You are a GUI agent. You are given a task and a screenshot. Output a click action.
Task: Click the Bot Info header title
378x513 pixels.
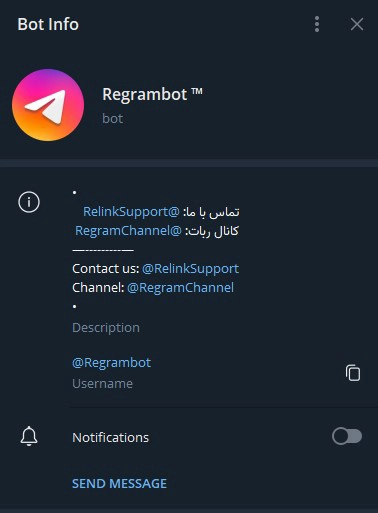[48, 24]
